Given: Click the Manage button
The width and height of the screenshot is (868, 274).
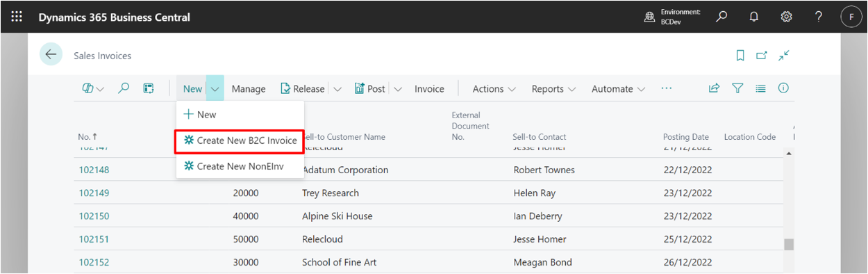Looking at the screenshot, I should pyautogui.click(x=249, y=89).
